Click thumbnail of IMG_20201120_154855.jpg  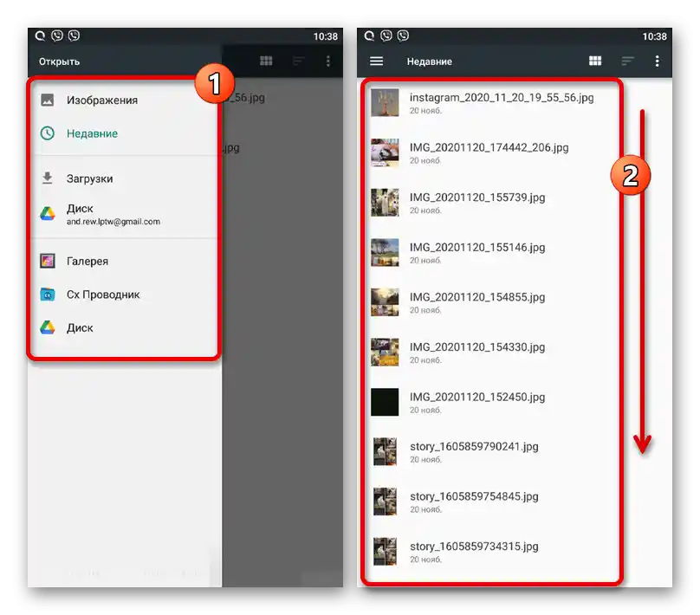[385, 302]
